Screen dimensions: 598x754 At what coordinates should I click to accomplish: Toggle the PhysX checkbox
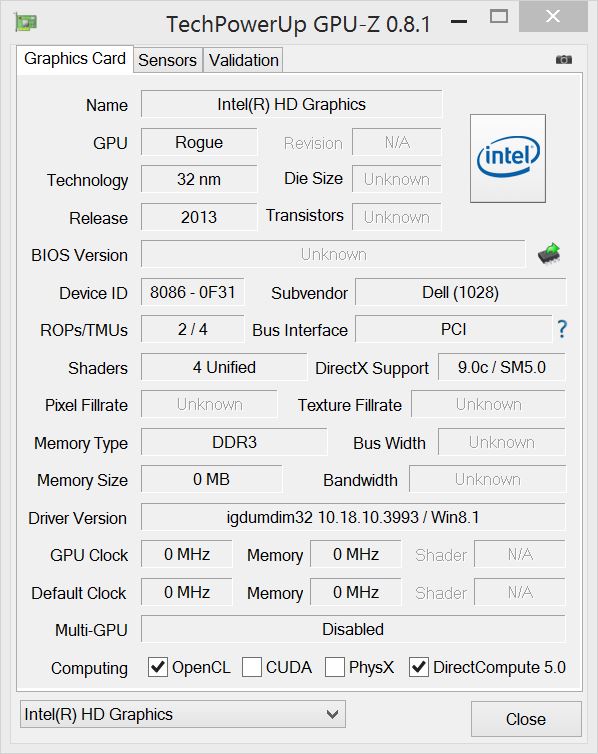(335, 667)
